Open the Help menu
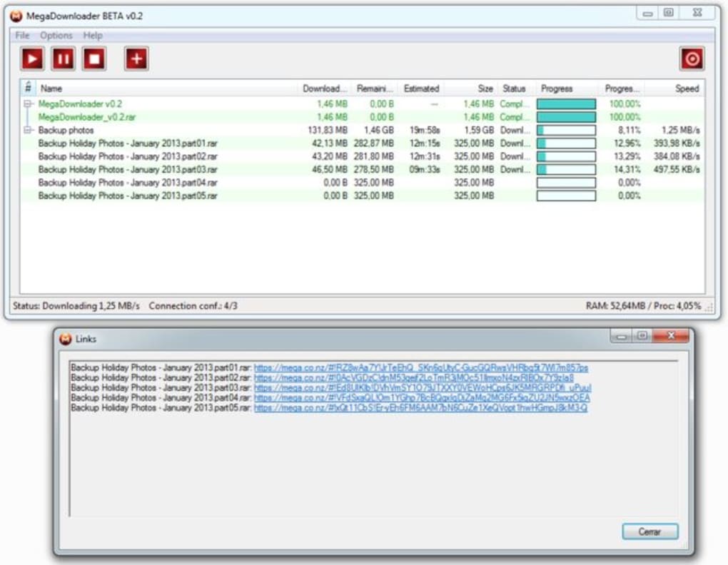 93,36
